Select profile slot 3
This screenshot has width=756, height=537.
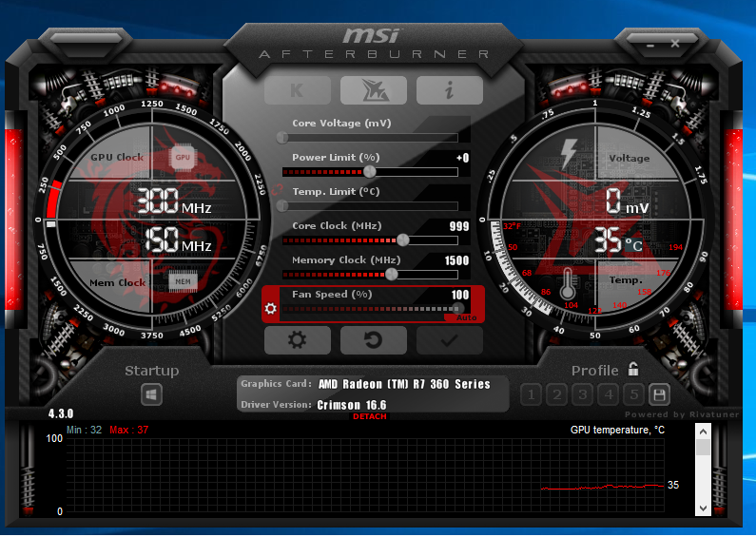pos(582,395)
